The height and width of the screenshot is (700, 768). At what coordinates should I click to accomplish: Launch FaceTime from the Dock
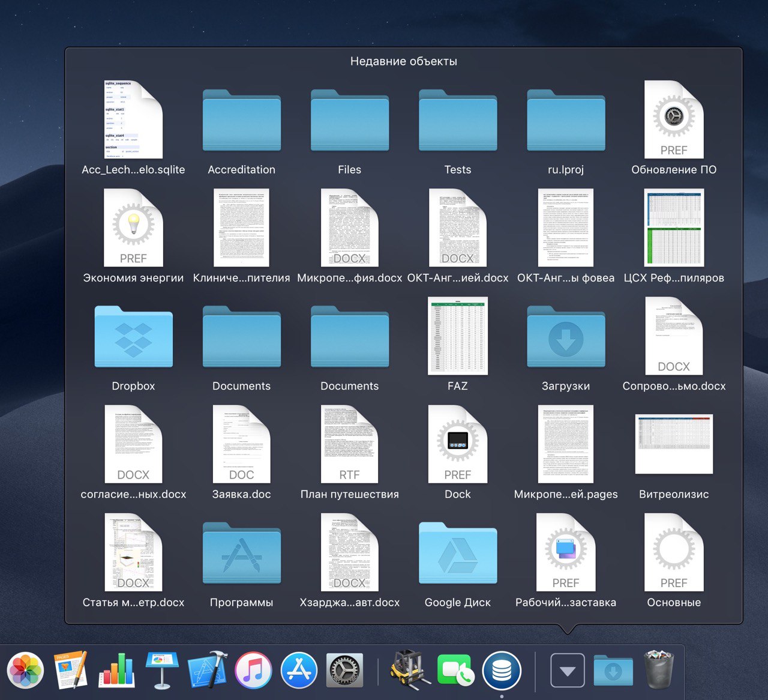tap(456, 670)
